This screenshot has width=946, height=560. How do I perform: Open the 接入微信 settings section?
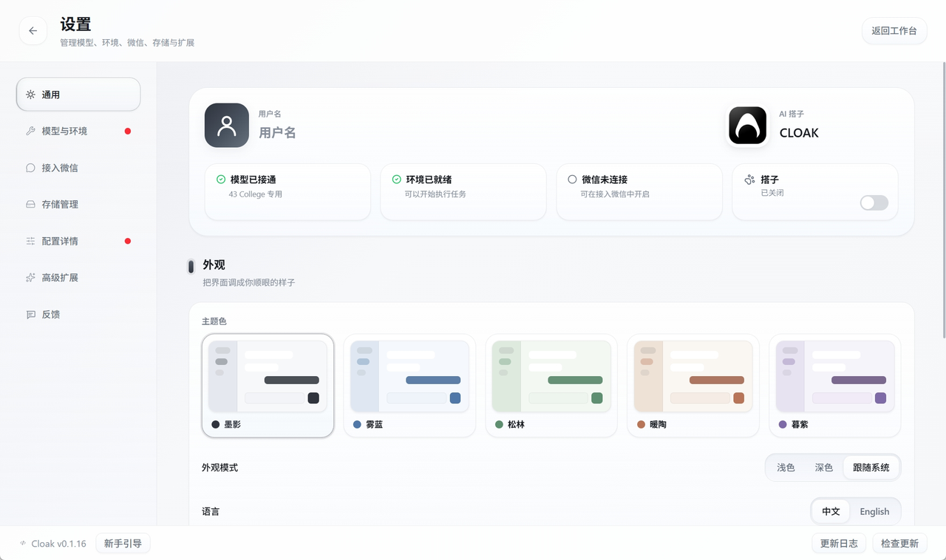point(78,168)
